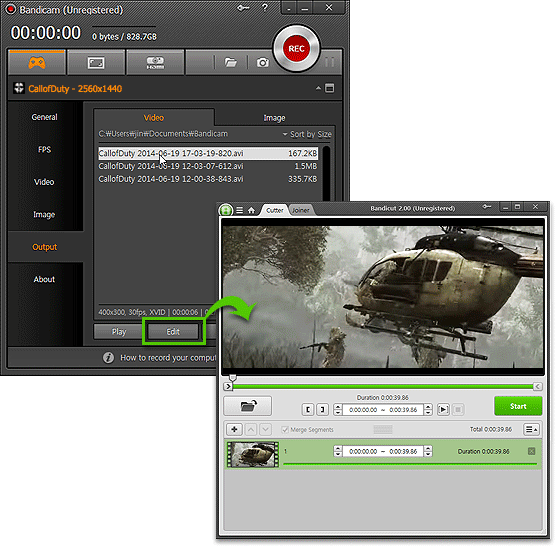The height and width of the screenshot is (550, 560).
Task: Open the output folder icon in Bandicam
Action: pos(230,63)
